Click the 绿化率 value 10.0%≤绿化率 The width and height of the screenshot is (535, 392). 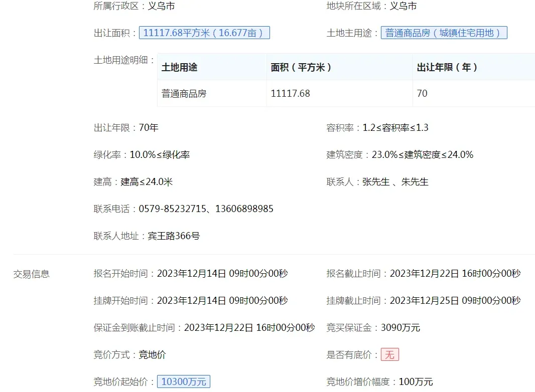pos(160,155)
